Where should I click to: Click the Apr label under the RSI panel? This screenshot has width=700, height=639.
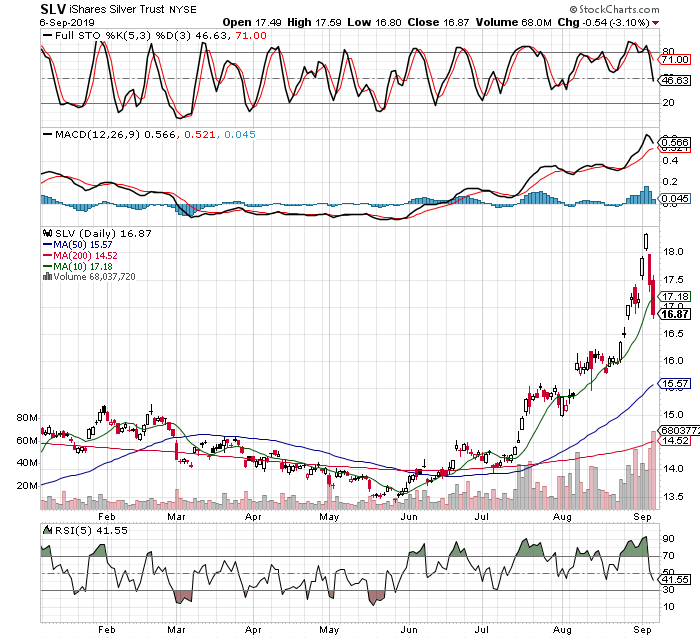(x=253, y=630)
